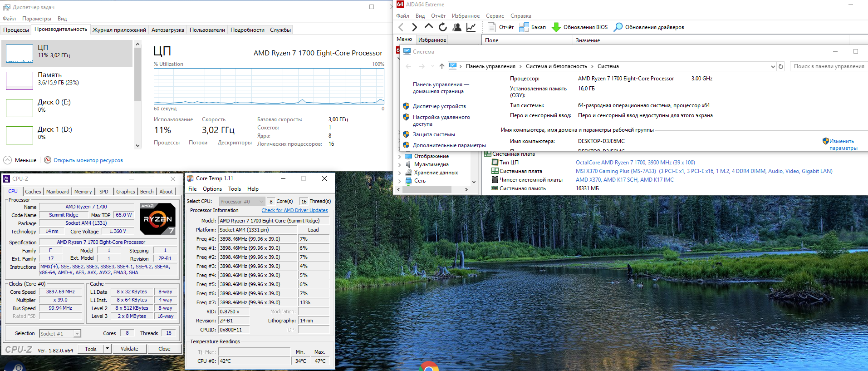Image resolution: width=868 pixels, height=371 pixels.
Task: Open the Справка menu in AIDA64
Action: click(x=521, y=16)
